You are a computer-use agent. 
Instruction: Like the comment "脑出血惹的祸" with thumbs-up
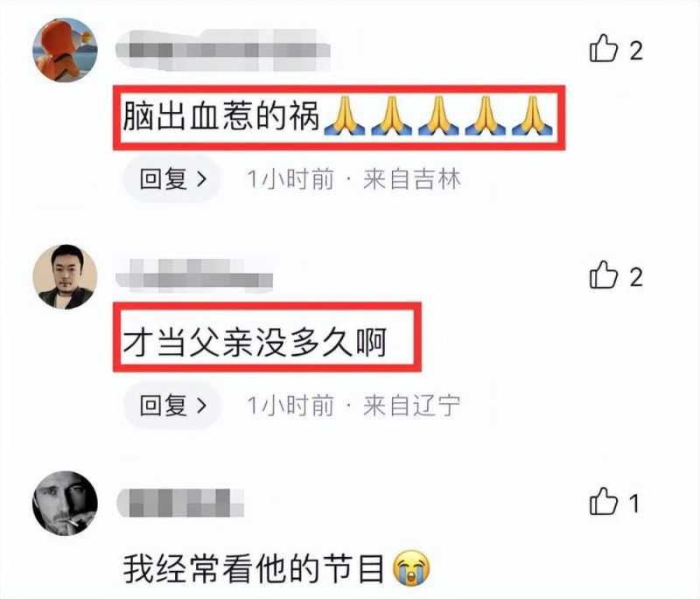pyautogui.click(x=604, y=48)
